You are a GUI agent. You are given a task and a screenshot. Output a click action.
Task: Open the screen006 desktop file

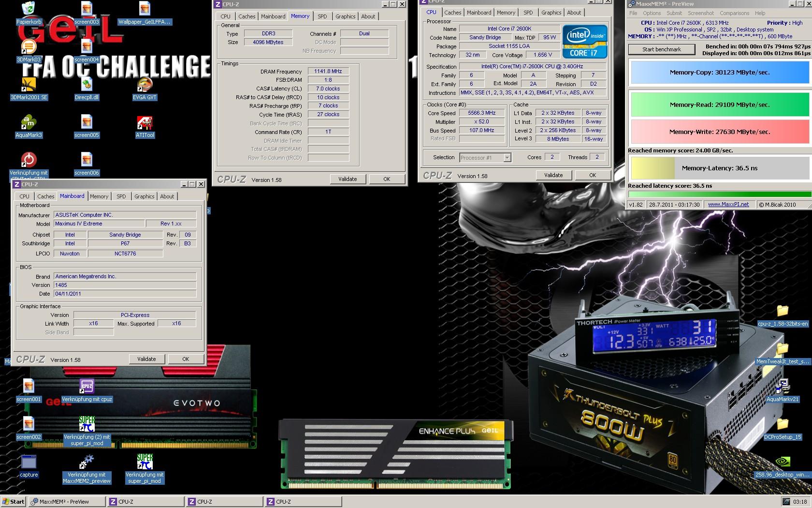[x=87, y=160]
